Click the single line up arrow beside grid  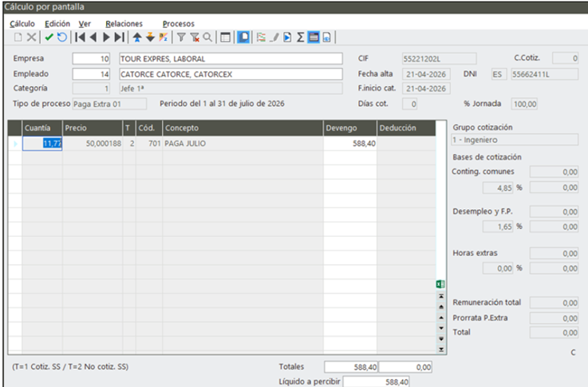click(x=441, y=318)
